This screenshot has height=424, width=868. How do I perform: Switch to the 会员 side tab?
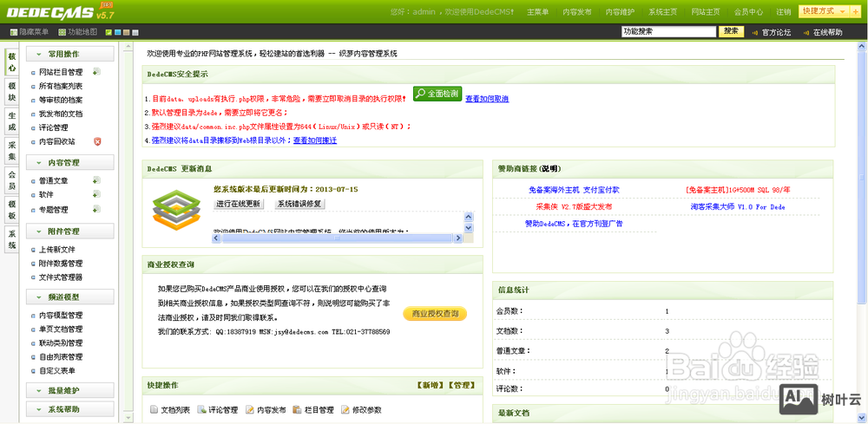(11, 180)
